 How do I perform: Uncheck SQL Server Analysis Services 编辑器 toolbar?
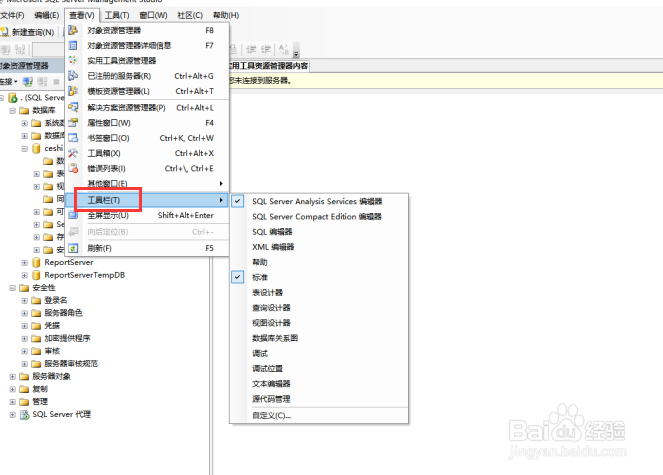[238, 201]
